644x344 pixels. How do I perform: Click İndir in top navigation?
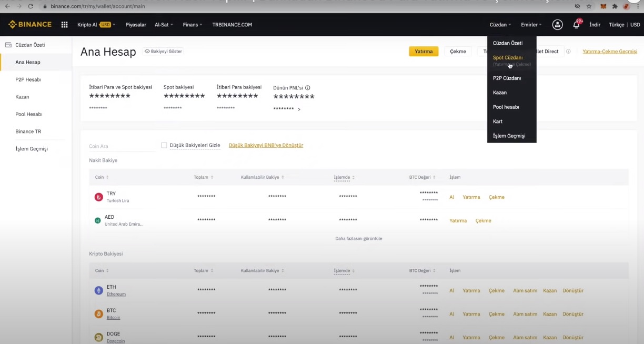click(595, 25)
